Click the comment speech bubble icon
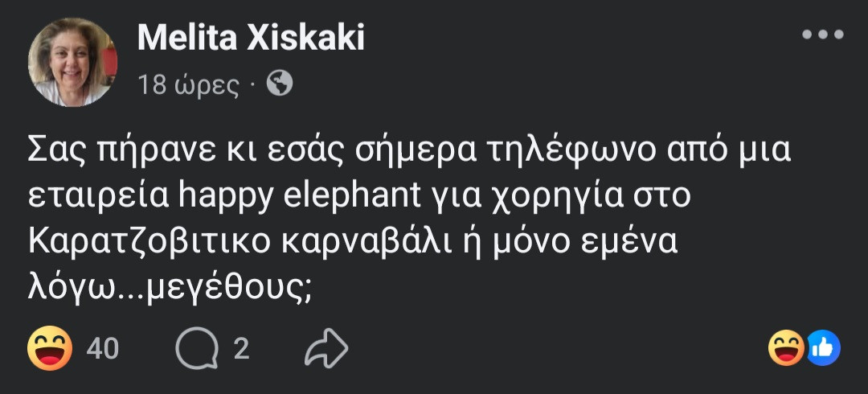This screenshot has width=868, height=394. [197, 348]
